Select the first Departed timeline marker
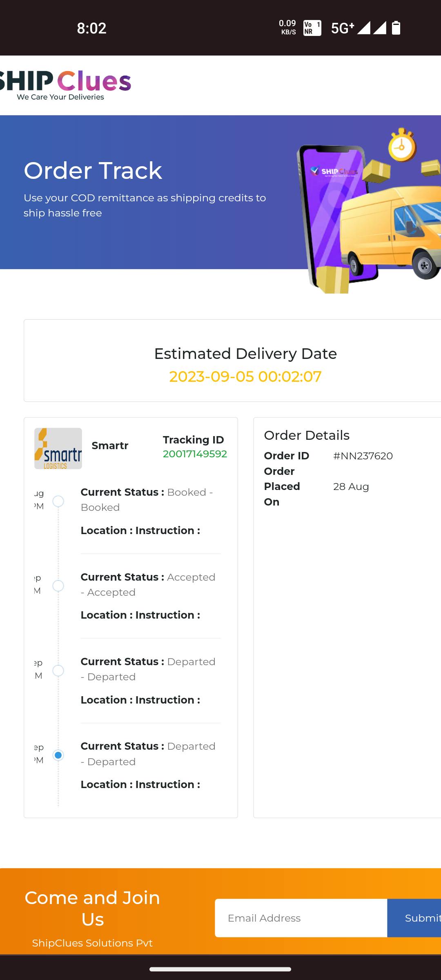The width and height of the screenshot is (441, 980). tap(58, 670)
